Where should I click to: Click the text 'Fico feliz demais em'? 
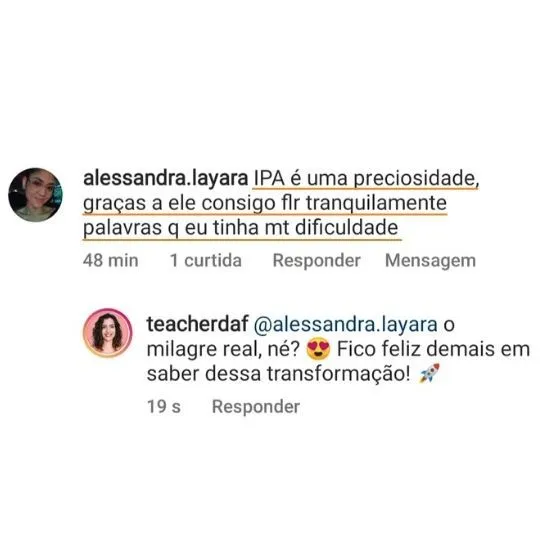point(433,349)
